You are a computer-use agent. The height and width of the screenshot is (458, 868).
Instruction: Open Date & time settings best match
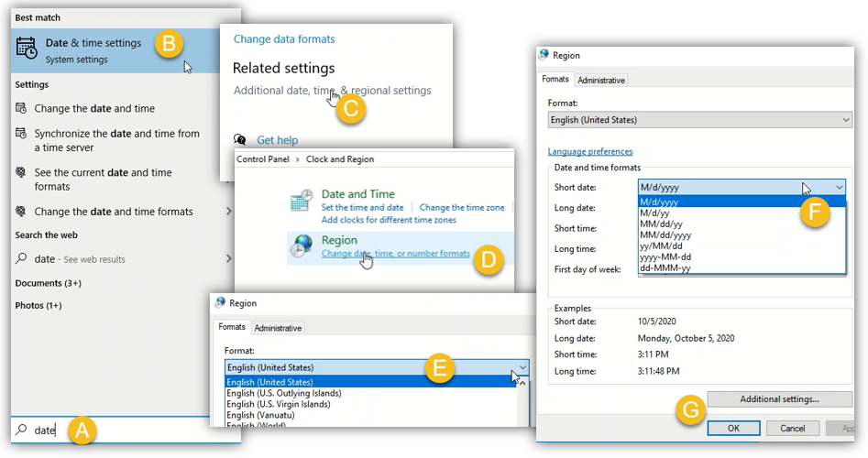pyautogui.click(x=115, y=50)
